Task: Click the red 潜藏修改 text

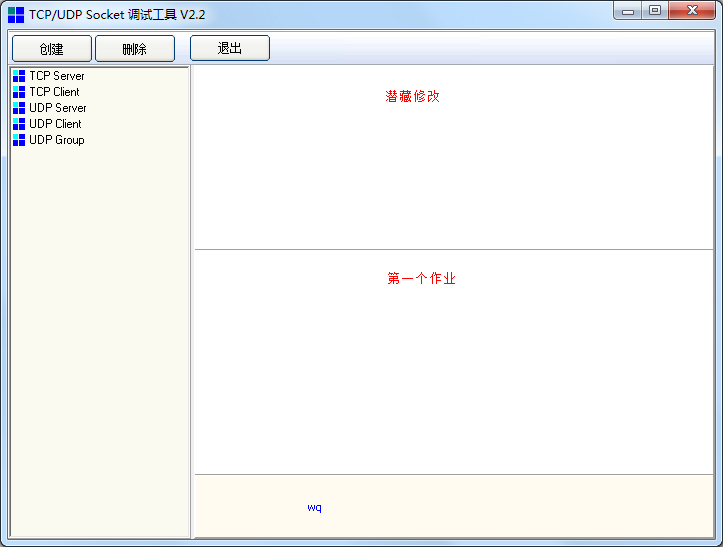Action: (x=412, y=97)
